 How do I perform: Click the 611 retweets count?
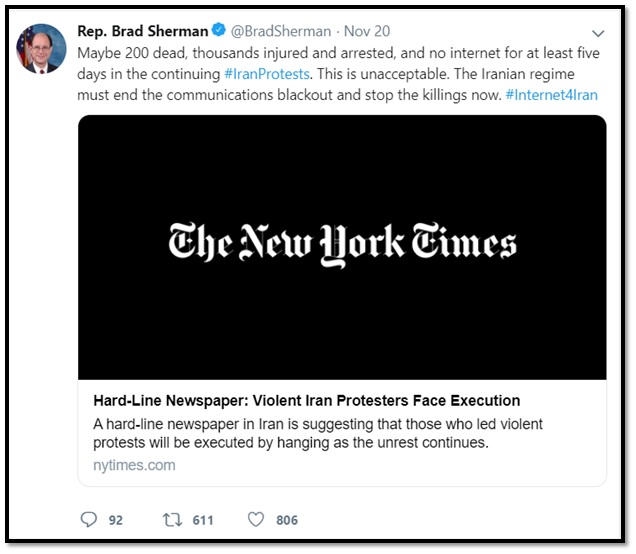pos(203,520)
